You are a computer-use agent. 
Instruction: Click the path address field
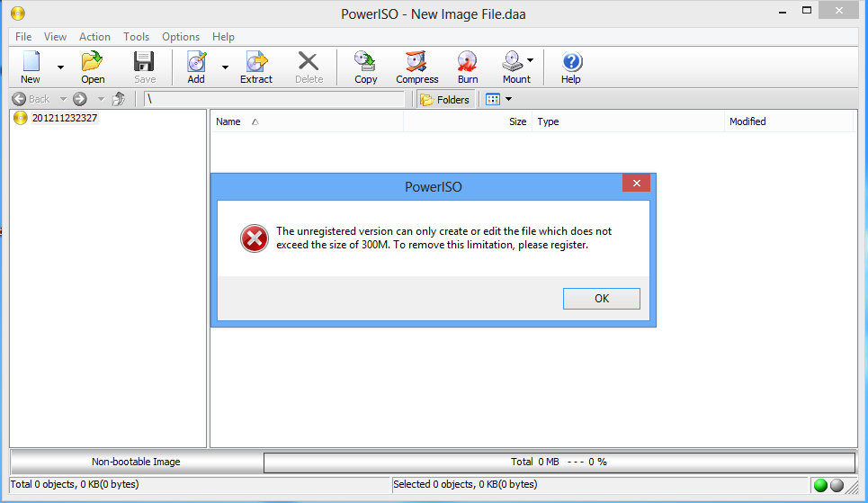coord(274,99)
